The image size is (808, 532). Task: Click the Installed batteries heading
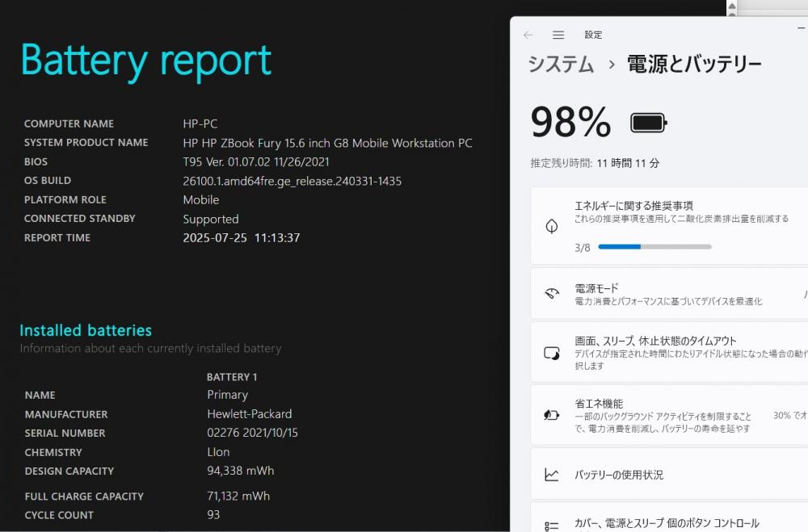86,330
